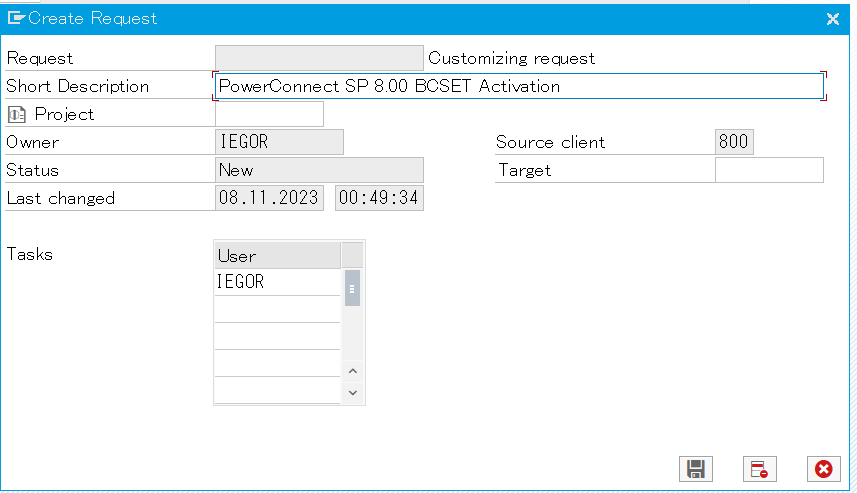
Task: Click the Save diskette icon
Action: click(x=695, y=469)
